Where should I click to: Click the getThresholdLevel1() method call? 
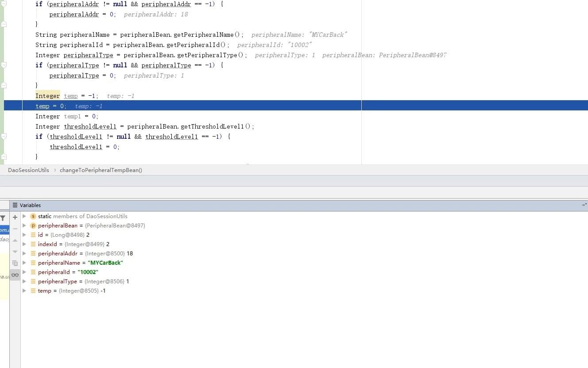215,126
